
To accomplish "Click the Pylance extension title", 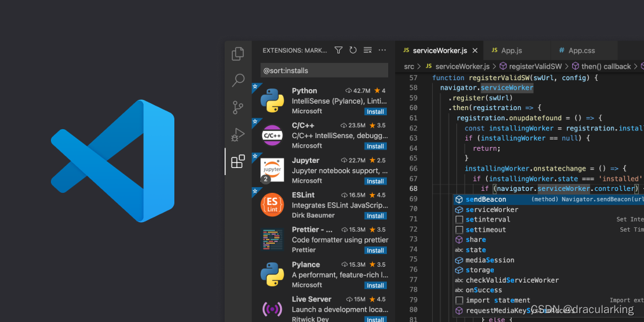I will click(305, 265).
